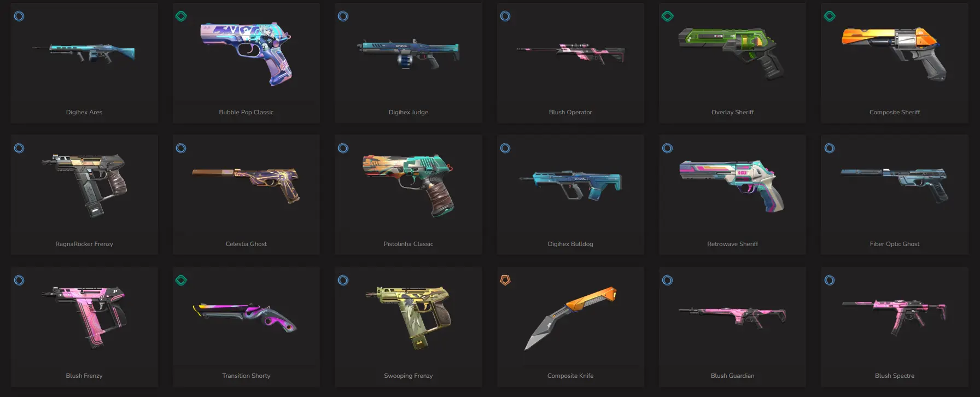
Task: Select the Digihex Bulldog weapon image
Action: [x=570, y=185]
